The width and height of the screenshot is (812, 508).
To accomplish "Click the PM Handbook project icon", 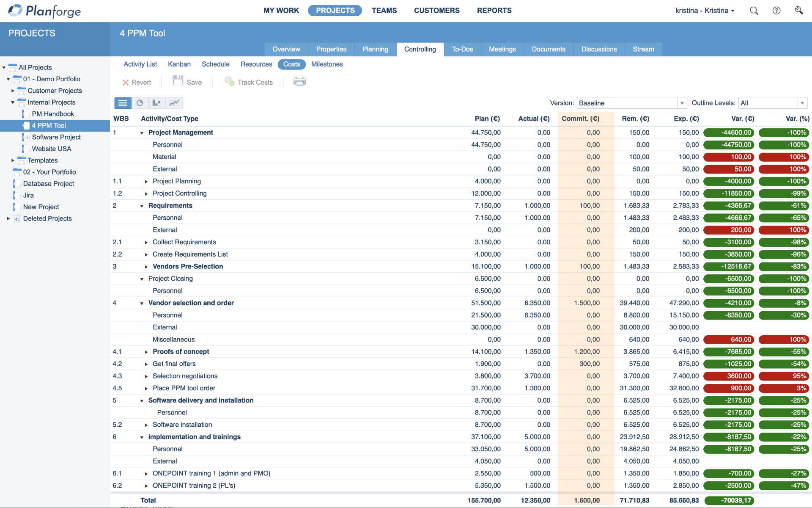I will click(x=25, y=114).
